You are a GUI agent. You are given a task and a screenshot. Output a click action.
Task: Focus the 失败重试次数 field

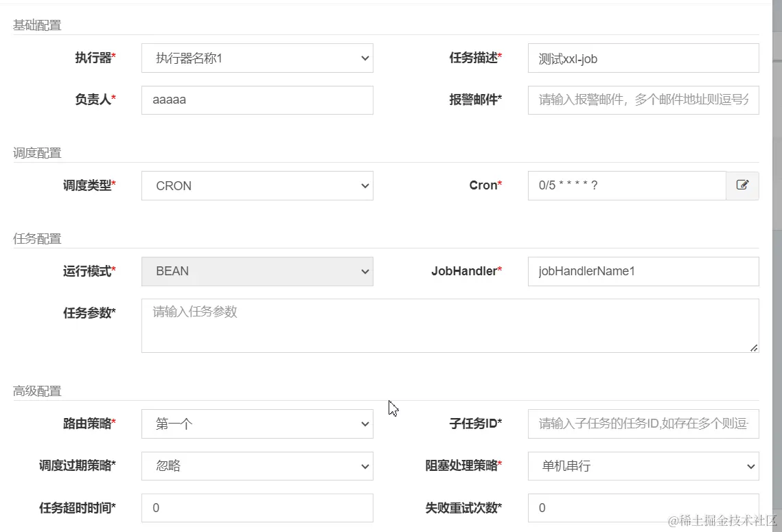(643, 507)
